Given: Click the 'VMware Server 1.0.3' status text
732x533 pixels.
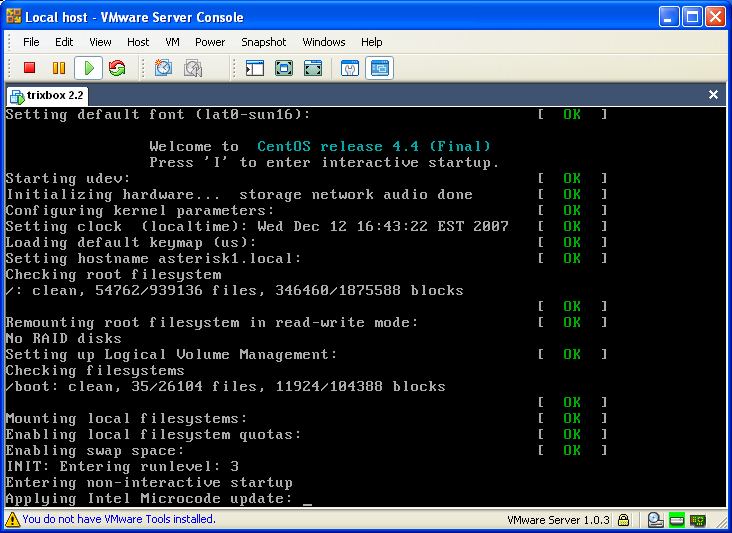Looking at the screenshot, I should 558,520.
